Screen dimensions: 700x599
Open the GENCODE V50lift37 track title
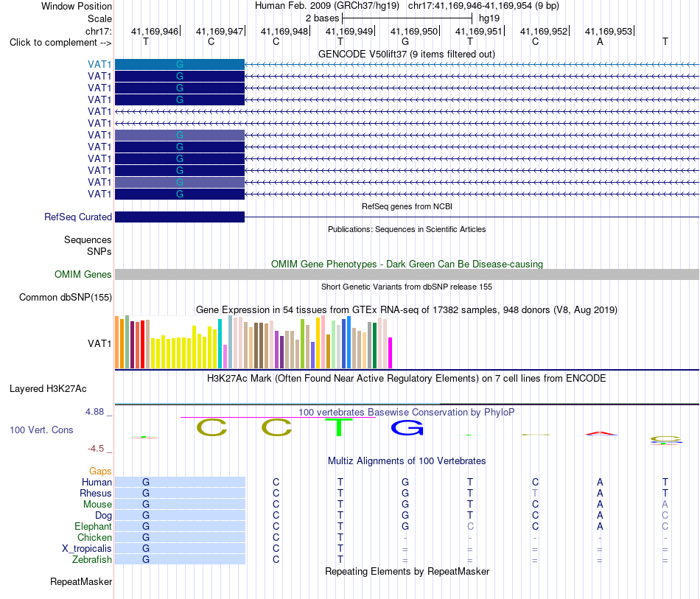pyautogui.click(x=406, y=54)
